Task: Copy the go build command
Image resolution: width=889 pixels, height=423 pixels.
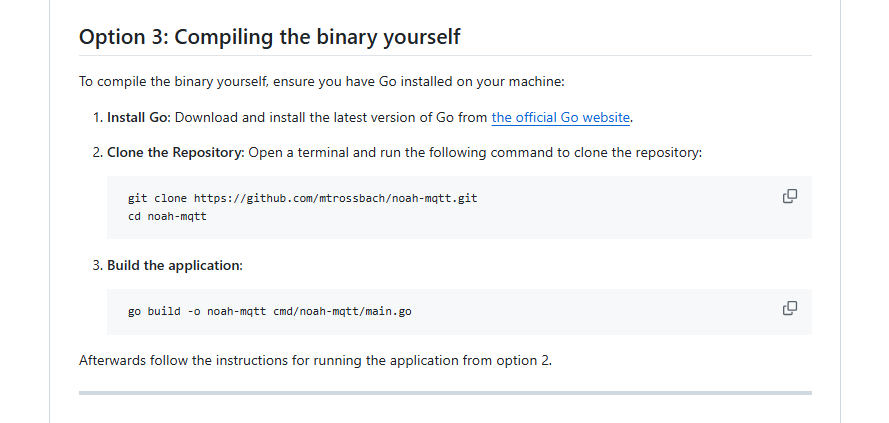Action: (x=789, y=308)
